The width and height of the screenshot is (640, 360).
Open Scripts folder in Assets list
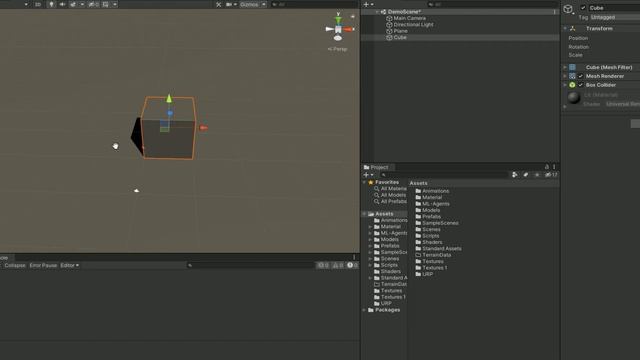427,236
